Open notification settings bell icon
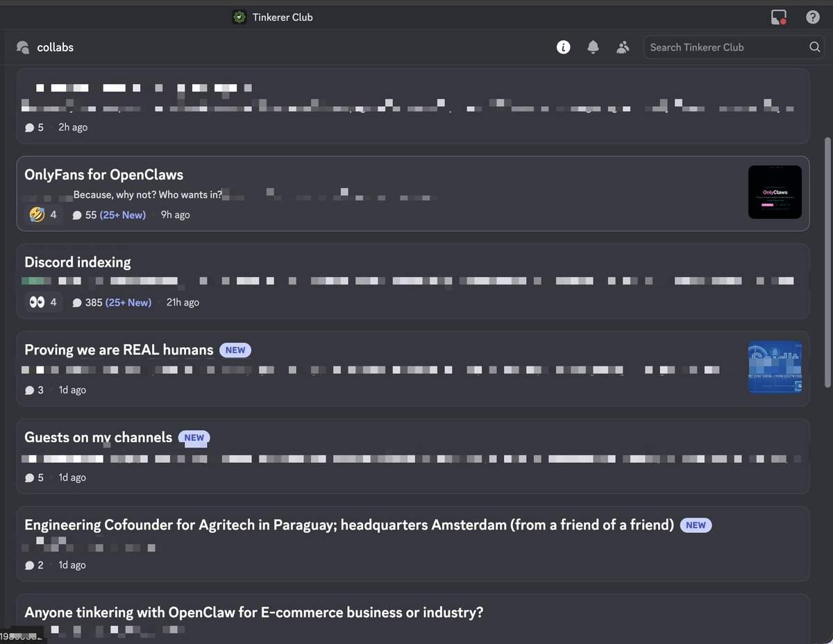The height and width of the screenshot is (644, 833). tap(593, 47)
